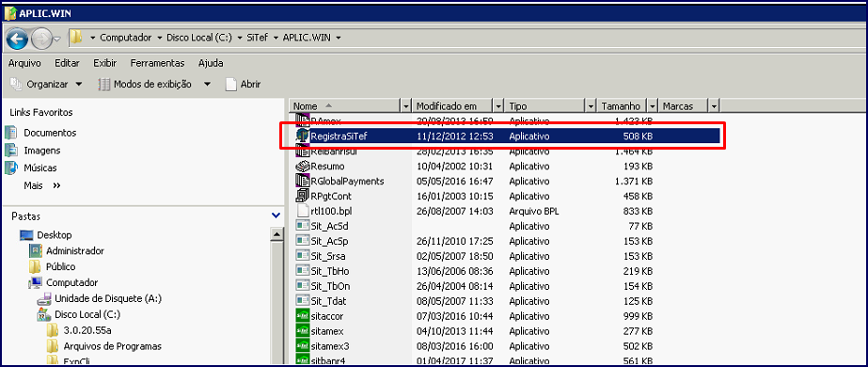This screenshot has width=868, height=367.
Task: Click the rtl100.bpl file icon
Action: [302, 211]
